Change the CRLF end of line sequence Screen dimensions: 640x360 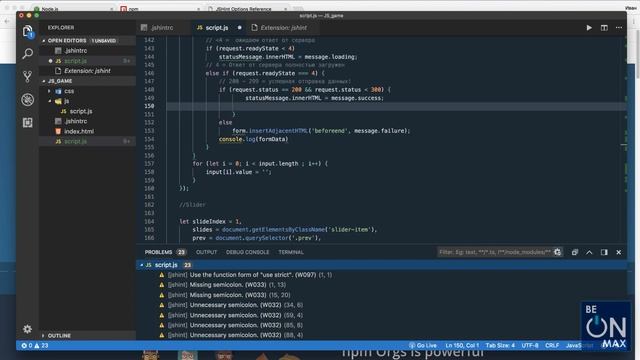(552, 346)
